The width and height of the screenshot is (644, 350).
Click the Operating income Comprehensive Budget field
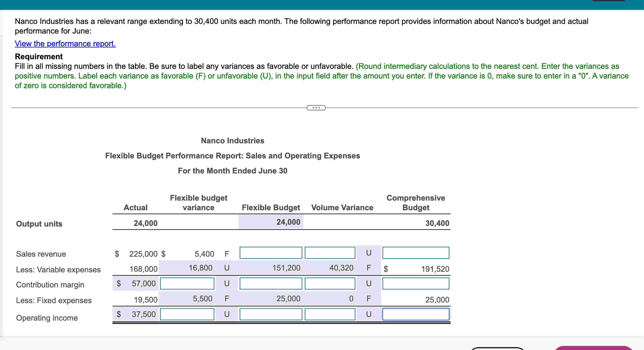[416, 314]
